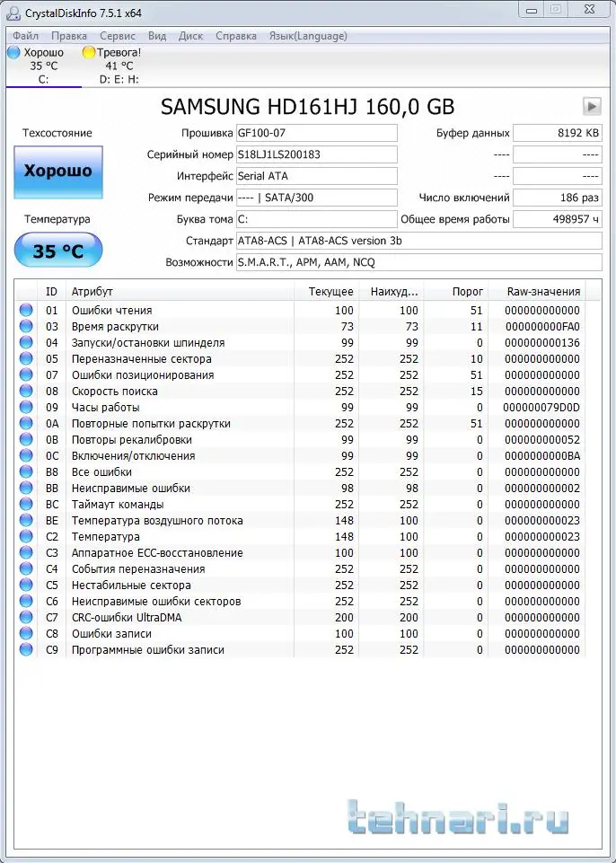Click the Порог column header
The image size is (616, 863).
pyautogui.click(x=456, y=291)
